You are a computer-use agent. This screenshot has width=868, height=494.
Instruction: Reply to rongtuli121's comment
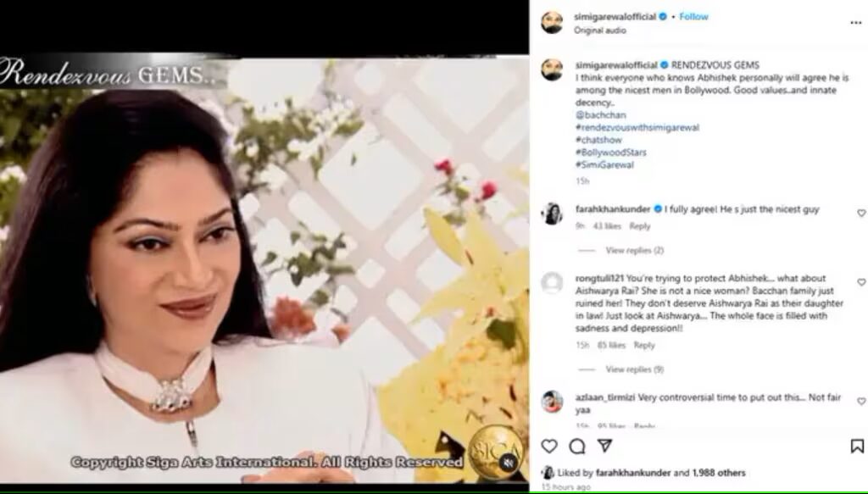pyautogui.click(x=644, y=345)
